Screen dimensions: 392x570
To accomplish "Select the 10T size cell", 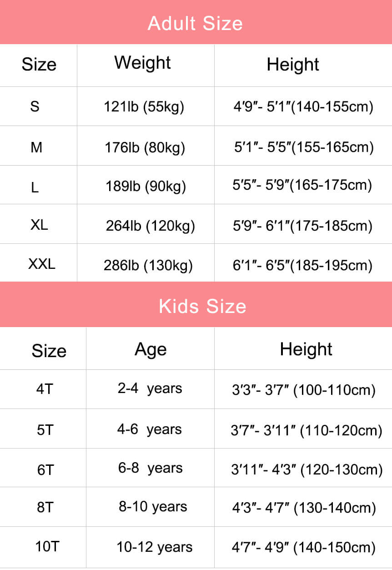I will [x=47, y=546].
